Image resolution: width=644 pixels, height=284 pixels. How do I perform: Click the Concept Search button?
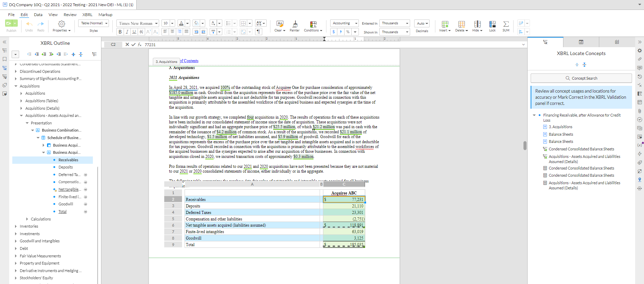tap(581, 78)
